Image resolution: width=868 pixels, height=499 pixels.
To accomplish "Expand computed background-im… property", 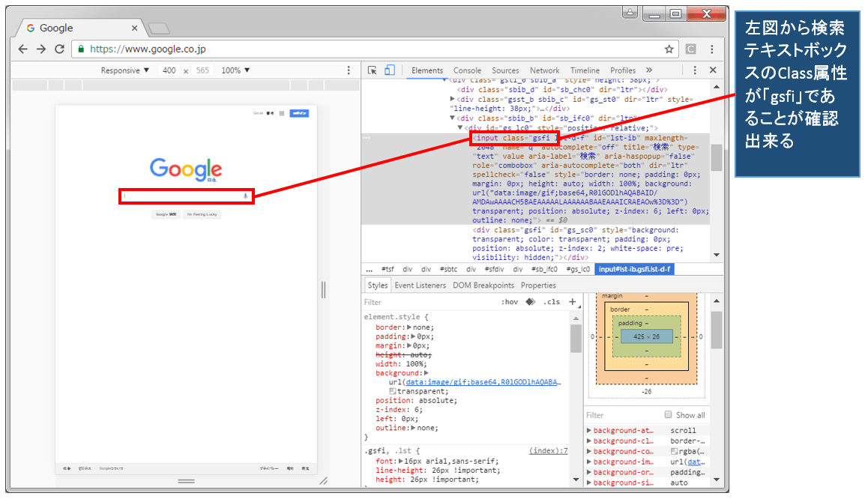I will [x=589, y=462].
